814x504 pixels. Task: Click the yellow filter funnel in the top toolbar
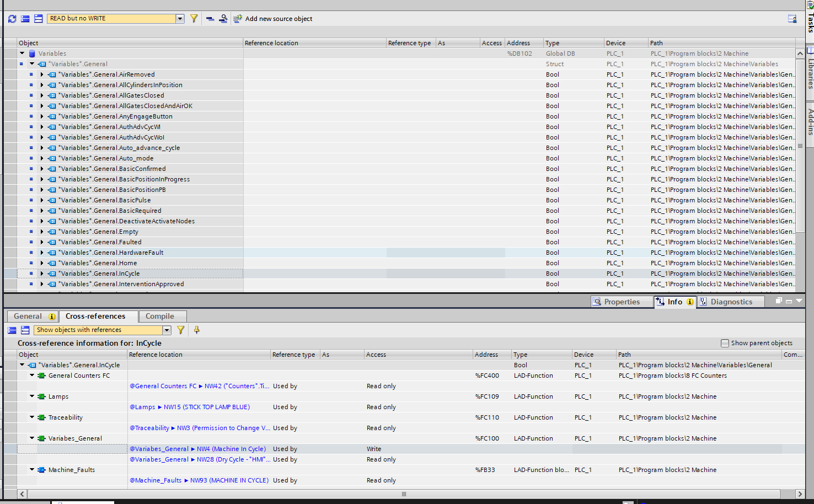coord(194,19)
